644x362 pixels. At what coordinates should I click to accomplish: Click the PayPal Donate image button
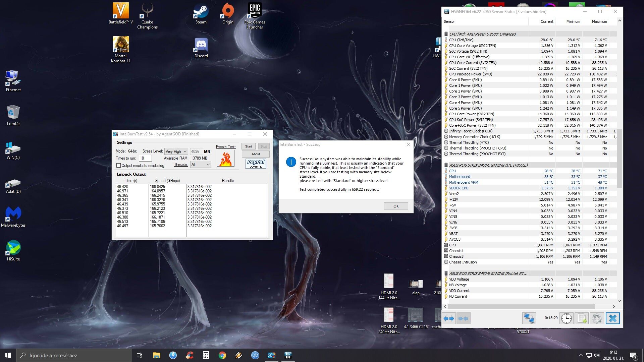[256, 164]
